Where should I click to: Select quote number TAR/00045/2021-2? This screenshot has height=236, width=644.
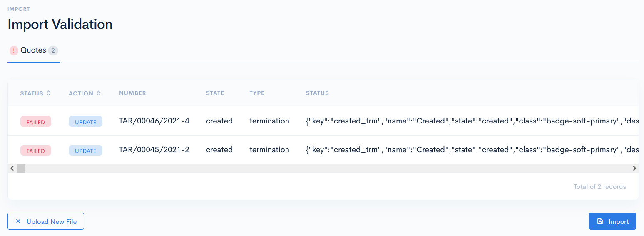coord(154,150)
